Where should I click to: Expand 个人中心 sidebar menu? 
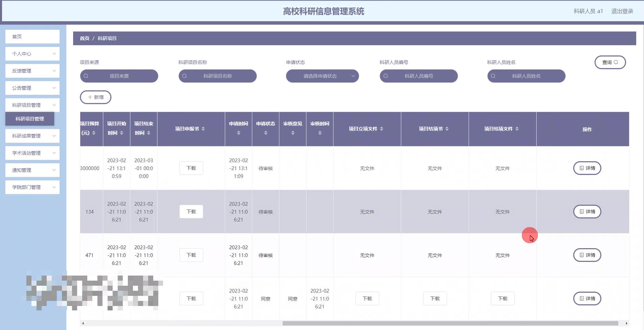coord(32,54)
